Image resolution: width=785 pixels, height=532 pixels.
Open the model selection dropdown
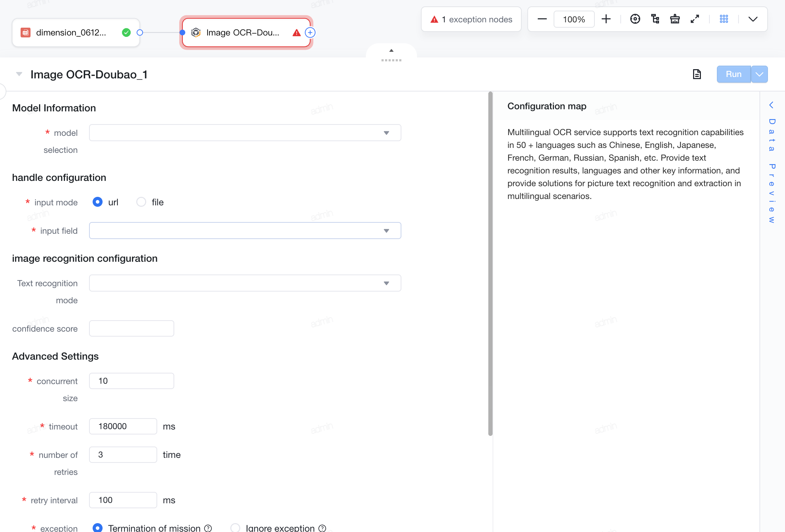point(245,133)
